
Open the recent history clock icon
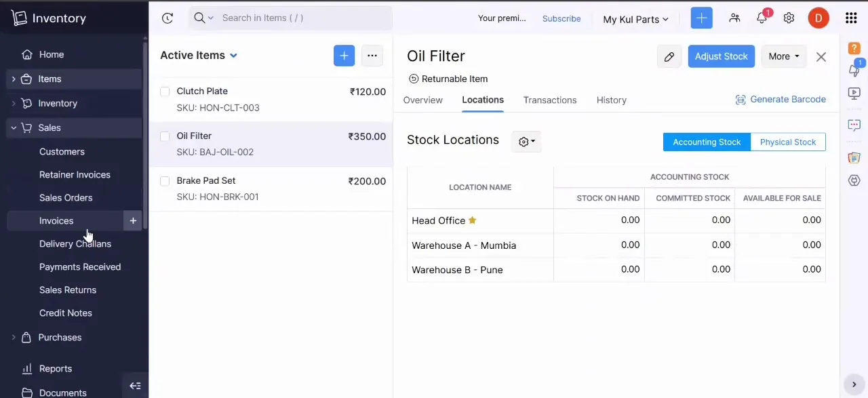[x=167, y=18]
